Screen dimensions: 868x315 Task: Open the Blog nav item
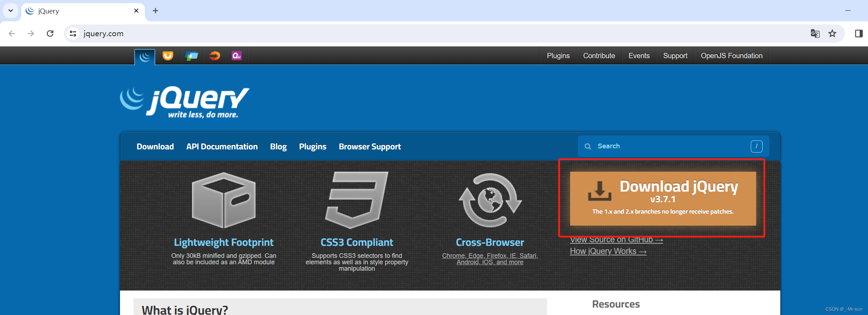(278, 147)
